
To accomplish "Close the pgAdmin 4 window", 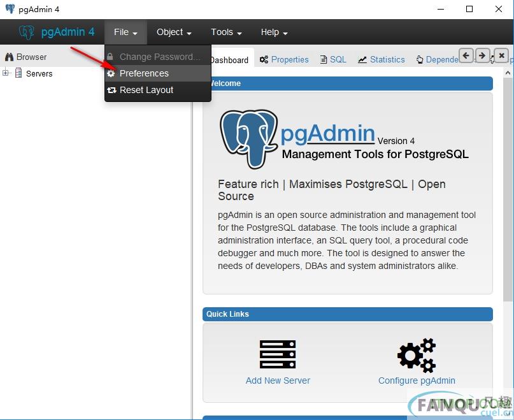I will point(499,9).
